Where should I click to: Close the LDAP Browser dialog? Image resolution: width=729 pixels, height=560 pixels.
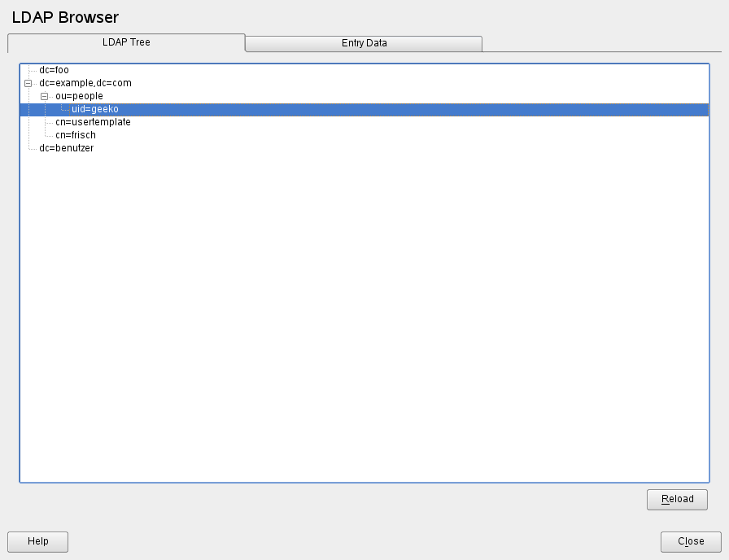click(x=691, y=541)
